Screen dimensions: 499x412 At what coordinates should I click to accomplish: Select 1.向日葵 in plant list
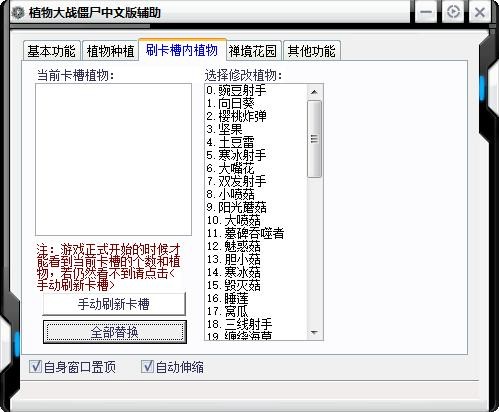[256, 103]
